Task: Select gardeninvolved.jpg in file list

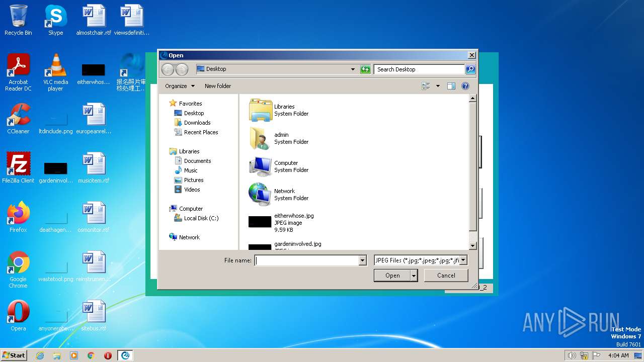Action: 285,245
